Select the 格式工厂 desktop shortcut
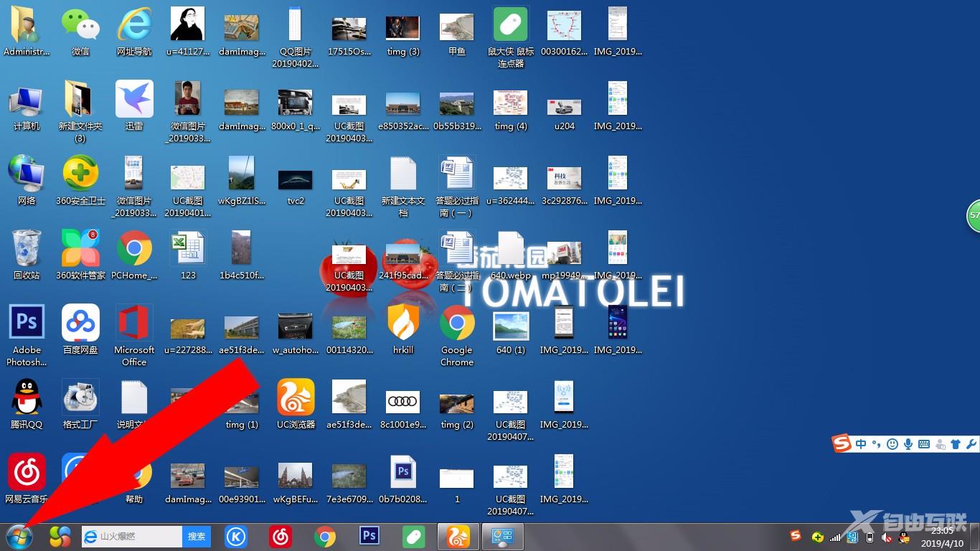 pyautogui.click(x=80, y=405)
